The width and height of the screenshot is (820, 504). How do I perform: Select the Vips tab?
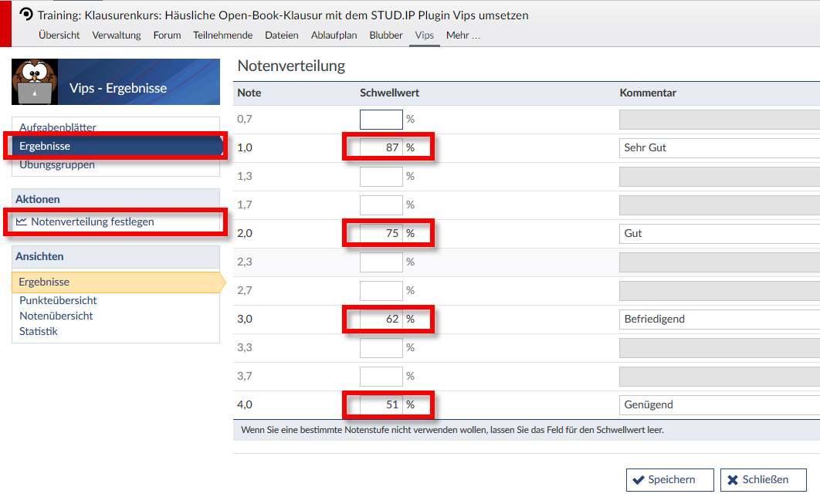pyautogui.click(x=424, y=35)
